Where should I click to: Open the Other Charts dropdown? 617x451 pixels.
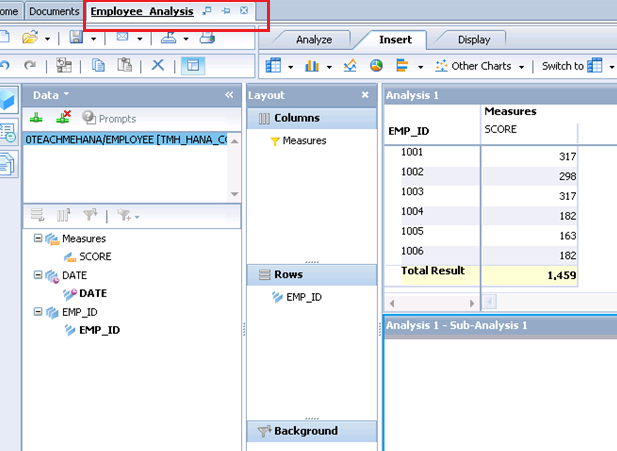[x=487, y=66]
